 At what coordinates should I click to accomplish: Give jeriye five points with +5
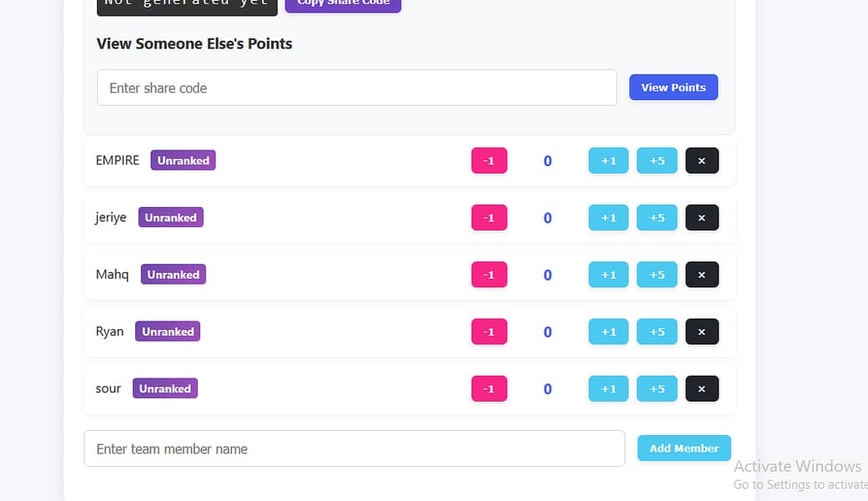[x=657, y=218]
